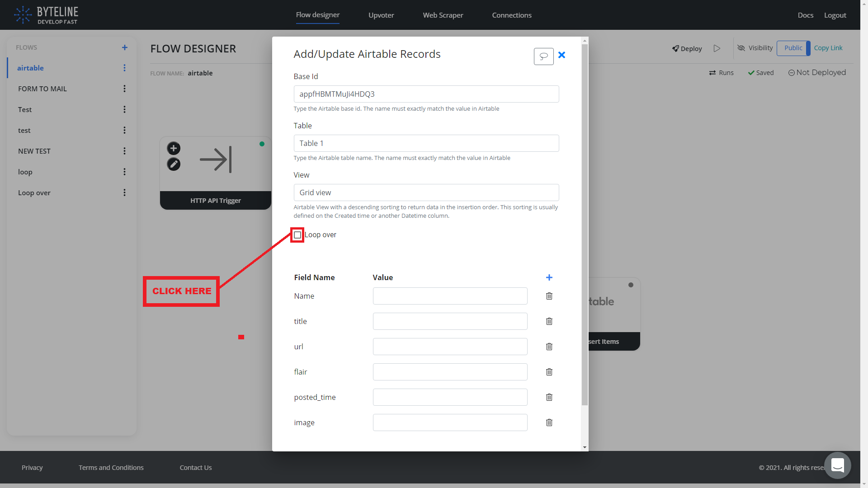Click the Copy Link link

(x=828, y=48)
